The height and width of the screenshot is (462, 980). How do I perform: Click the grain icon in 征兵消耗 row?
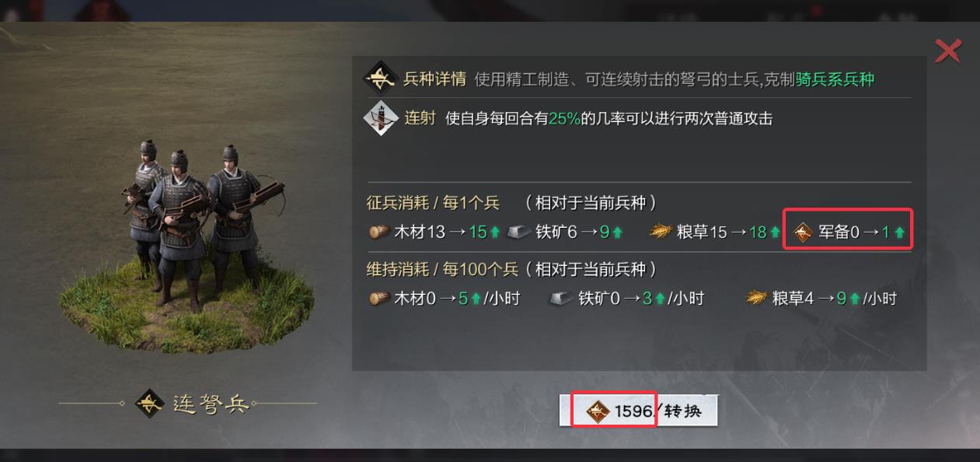click(x=661, y=232)
